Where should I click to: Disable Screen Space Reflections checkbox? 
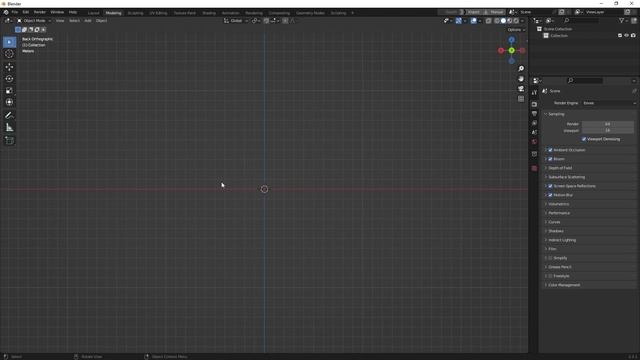point(550,186)
